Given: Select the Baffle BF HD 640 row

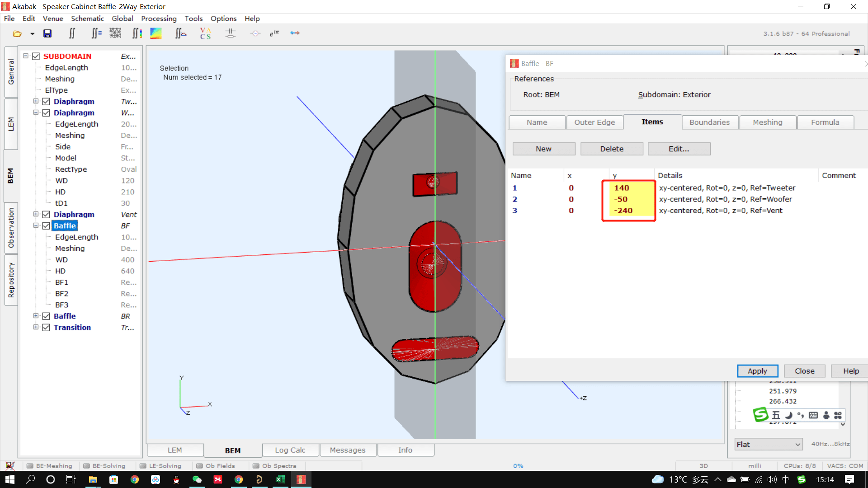Looking at the screenshot, I should click(95, 271).
